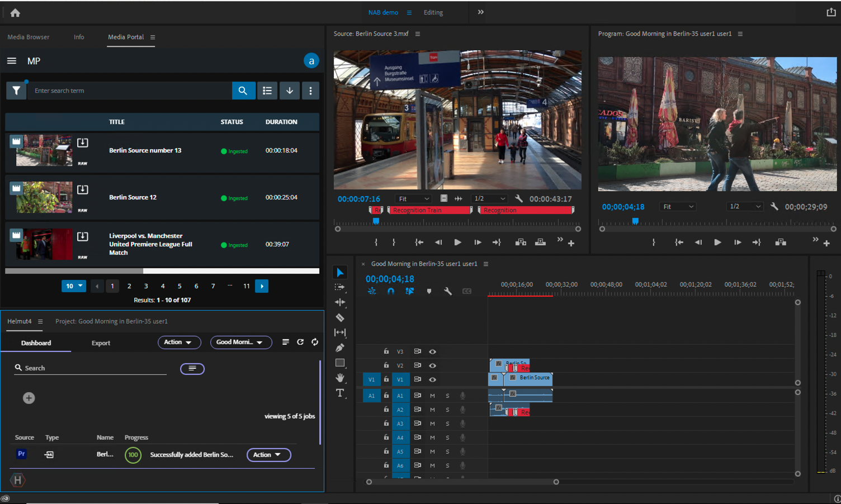This screenshot has width=841, height=504.
Task: Select the Type tool
Action: point(339,393)
